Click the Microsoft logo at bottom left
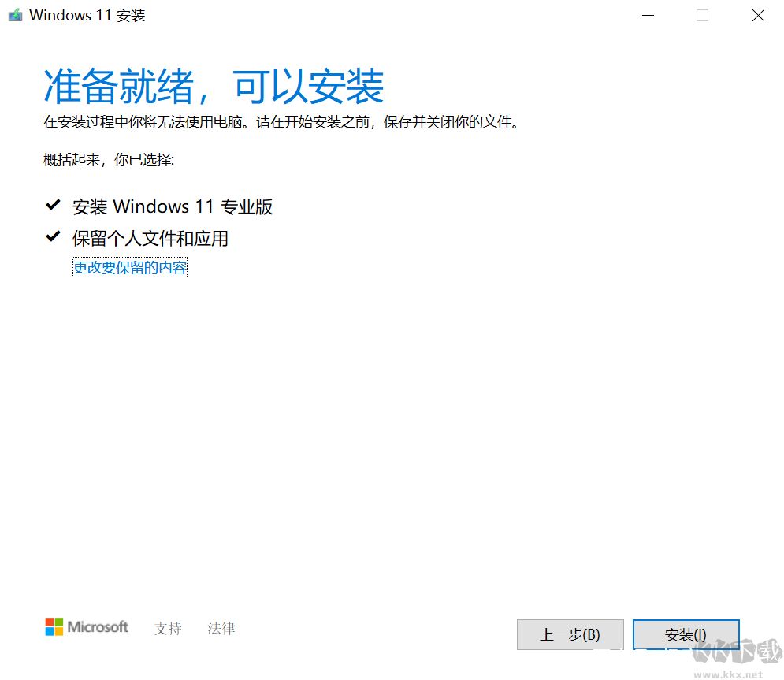 point(87,626)
